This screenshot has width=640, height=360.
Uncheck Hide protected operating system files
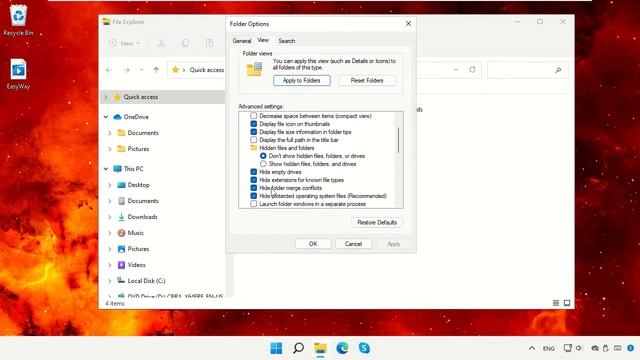pyautogui.click(x=253, y=196)
